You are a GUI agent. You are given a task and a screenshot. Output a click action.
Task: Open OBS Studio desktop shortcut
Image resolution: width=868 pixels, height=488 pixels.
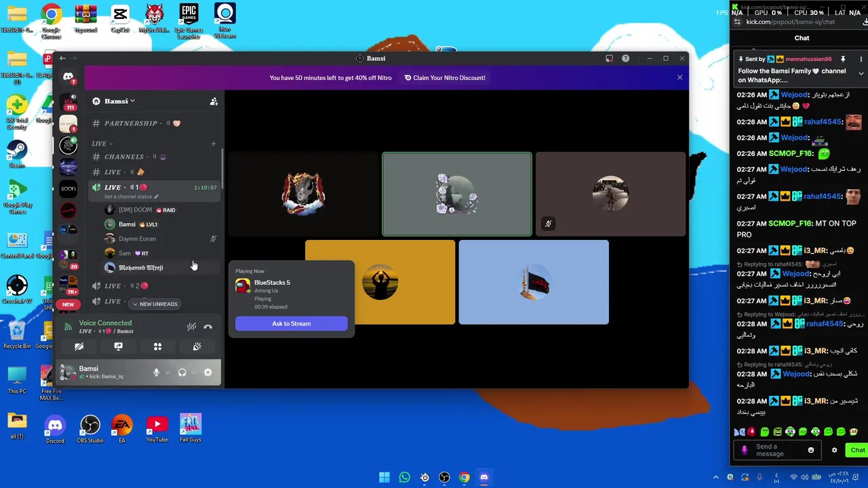tap(90, 430)
